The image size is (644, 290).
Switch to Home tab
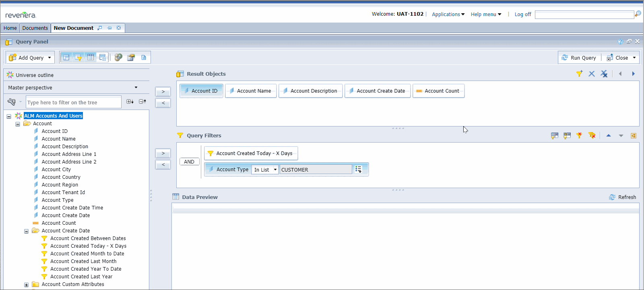click(x=10, y=28)
